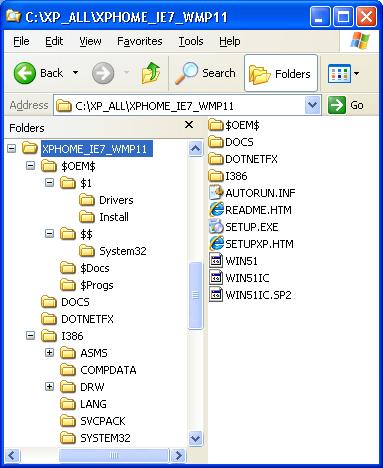This screenshot has height=468, width=383.
Task: Select DOCS folder icon in file list
Action: tap(216, 142)
